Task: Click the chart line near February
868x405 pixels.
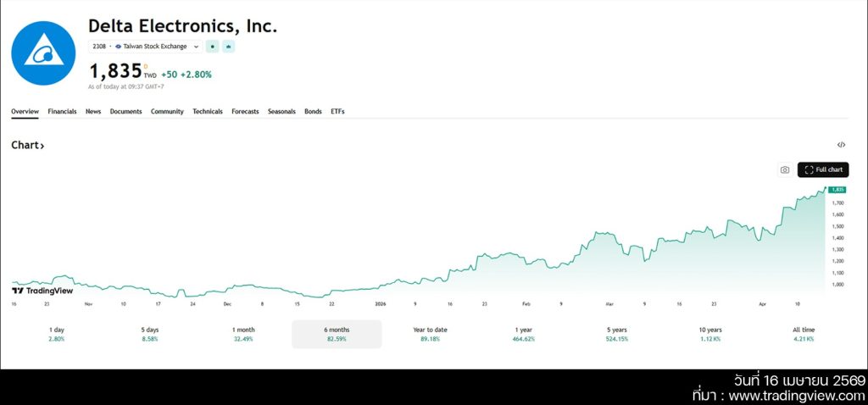Action: (526, 263)
